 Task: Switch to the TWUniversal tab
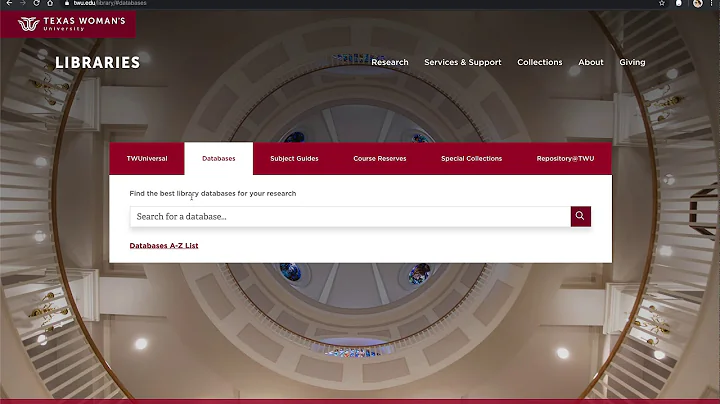[x=147, y=158]
